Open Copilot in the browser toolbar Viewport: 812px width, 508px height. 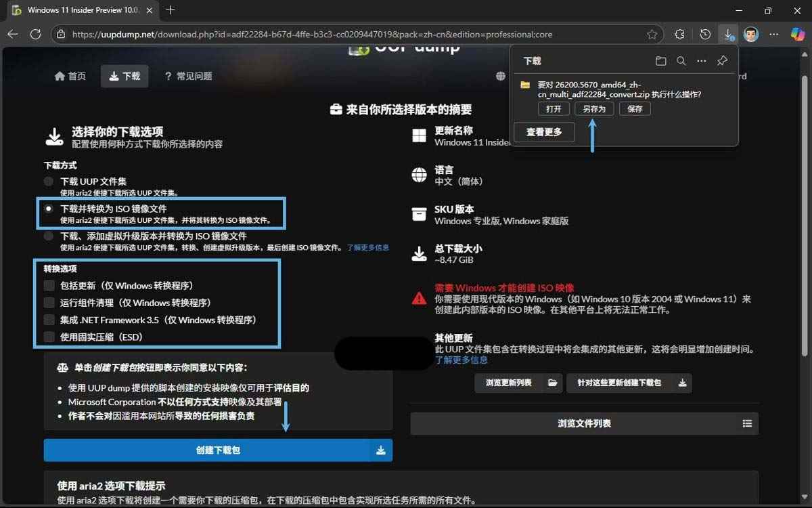pyautogui.click(x=797, y=34)
